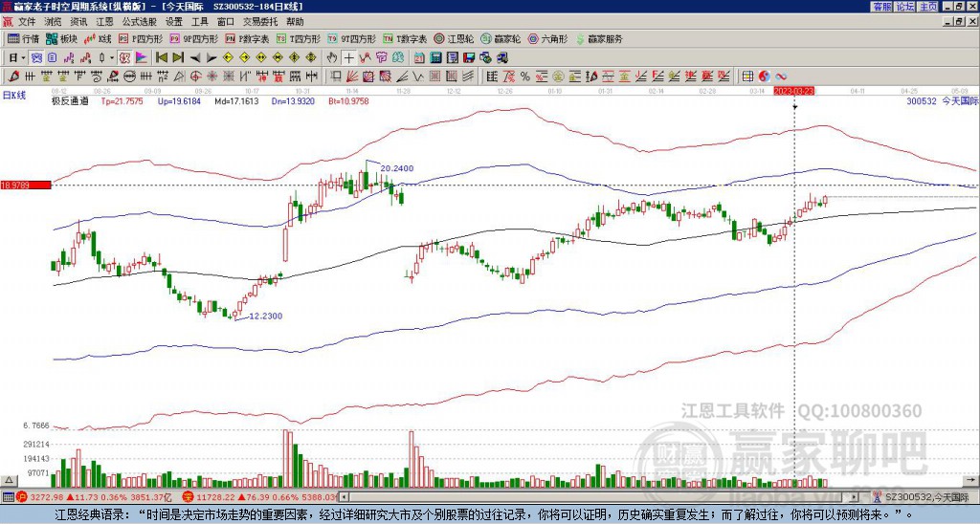Open the 公式选股 menu

(x=139, y=22)
